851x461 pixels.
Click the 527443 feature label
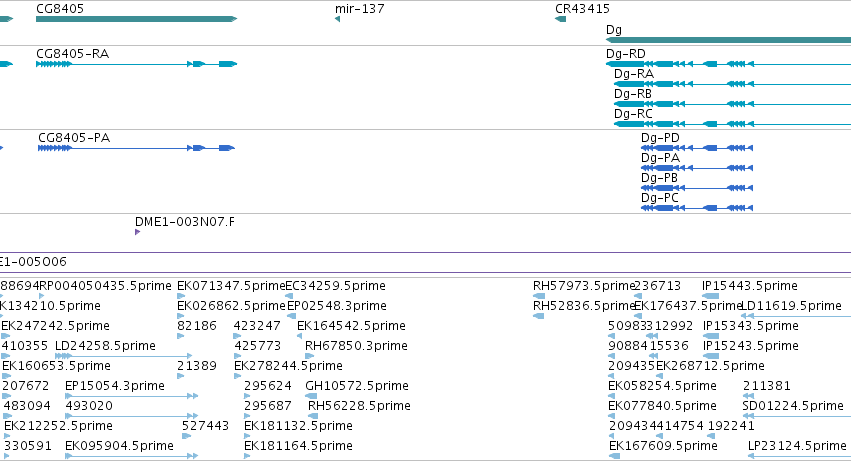coord(205,427)
